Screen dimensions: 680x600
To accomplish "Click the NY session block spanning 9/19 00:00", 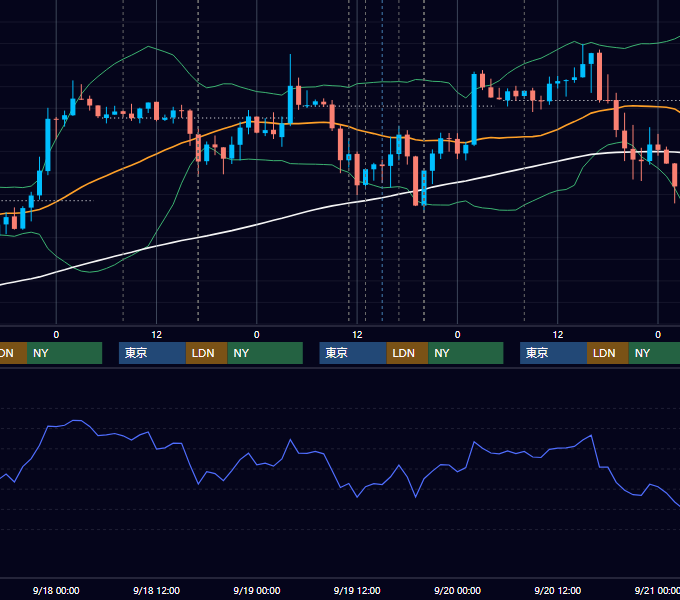I will tap(265, 353).
